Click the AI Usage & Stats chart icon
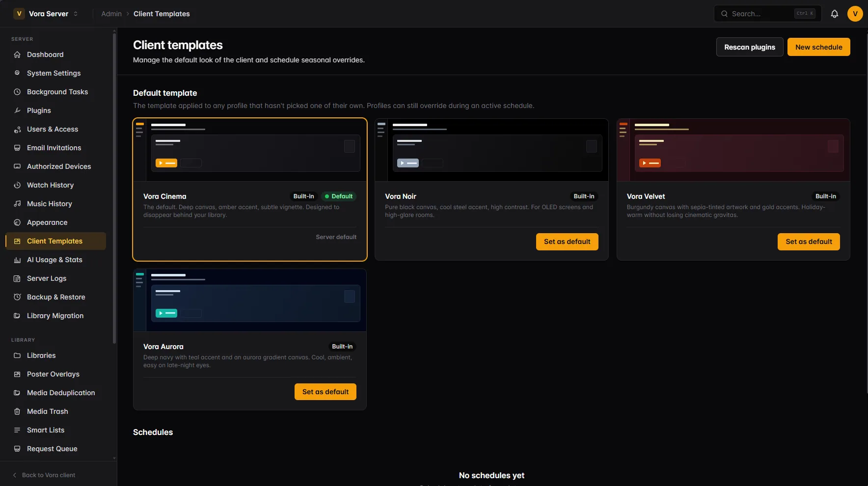The height and width of the screenshot is (486, 868). (17, 260)
